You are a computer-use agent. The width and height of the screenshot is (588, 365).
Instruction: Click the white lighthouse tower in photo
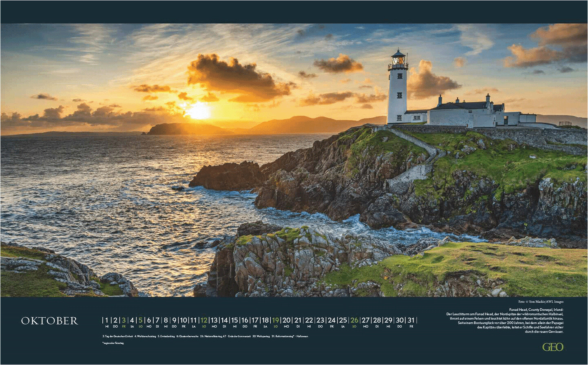(397, 96)
